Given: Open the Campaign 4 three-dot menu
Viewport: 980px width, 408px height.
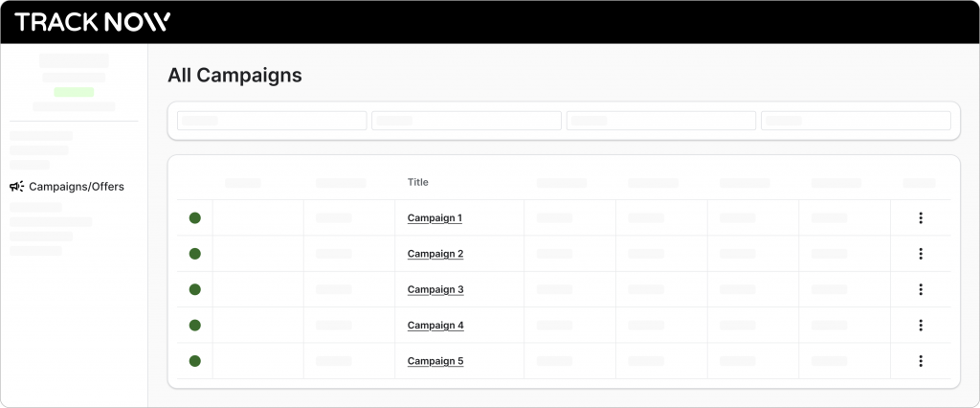Looking at the screenshot, I should pos(920,326).
